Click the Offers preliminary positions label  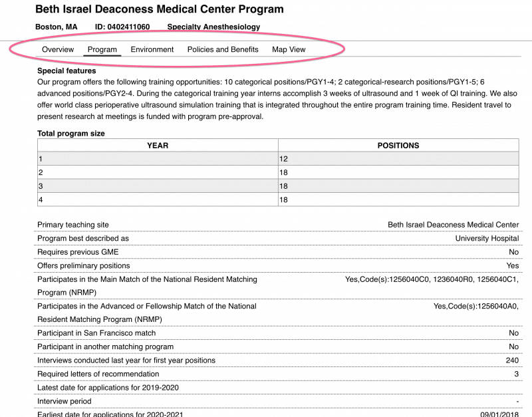[84, 265]
